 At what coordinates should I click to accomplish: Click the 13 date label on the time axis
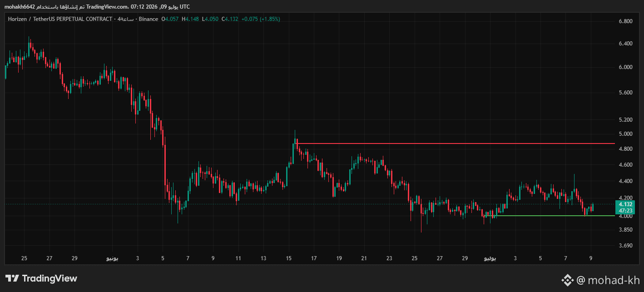tap(263, 258)
